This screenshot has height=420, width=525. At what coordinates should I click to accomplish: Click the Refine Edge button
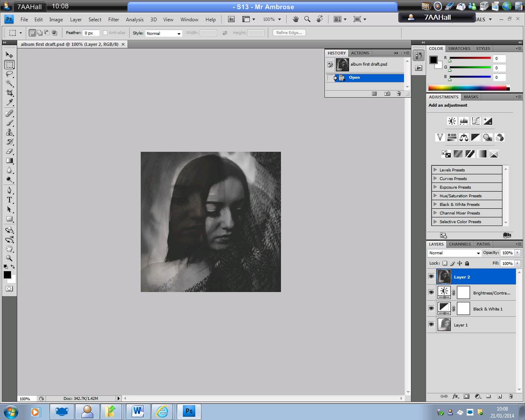pos(289,33)
